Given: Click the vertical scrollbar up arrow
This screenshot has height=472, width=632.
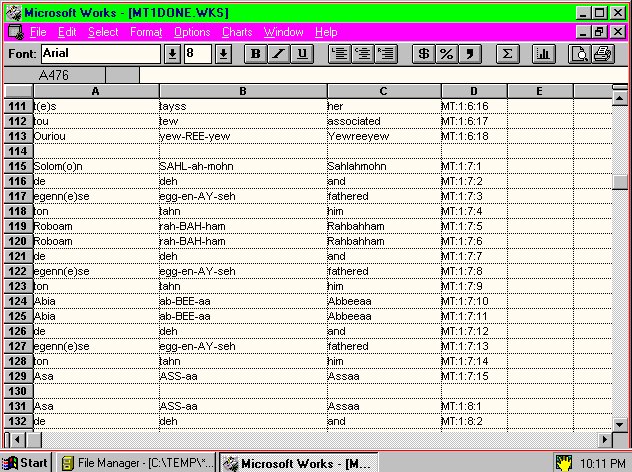Looking at the screenshot, I should 620,98.
